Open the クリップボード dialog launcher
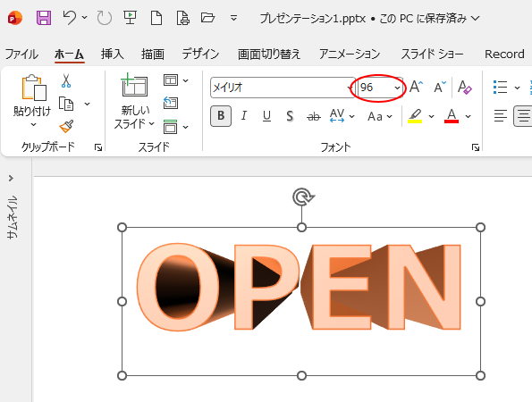The width and height of the screenshot is (532, 402). click(x=98, y=147)
